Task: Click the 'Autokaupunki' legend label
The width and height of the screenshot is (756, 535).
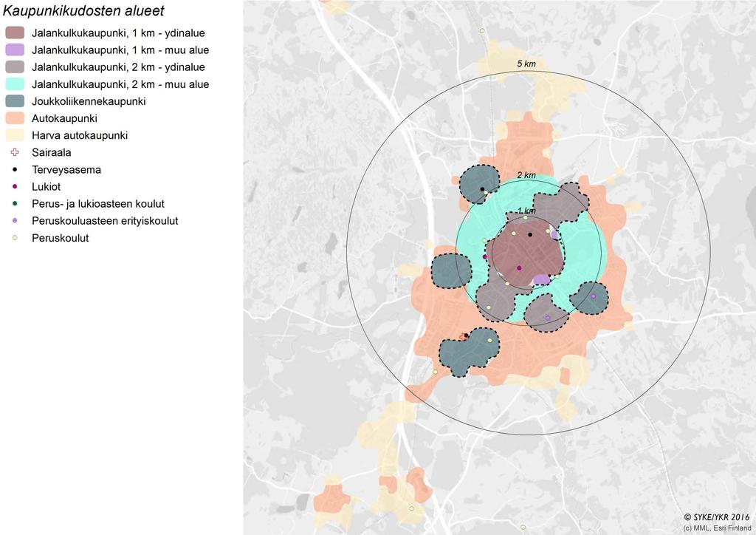Action: [x=65, y=119]
